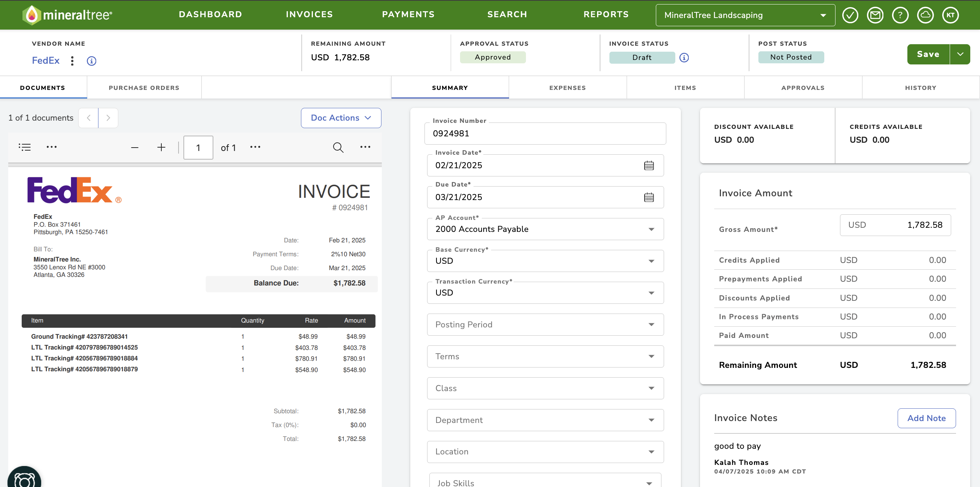
Task: Open the Class dropdown
Action: 545,388
